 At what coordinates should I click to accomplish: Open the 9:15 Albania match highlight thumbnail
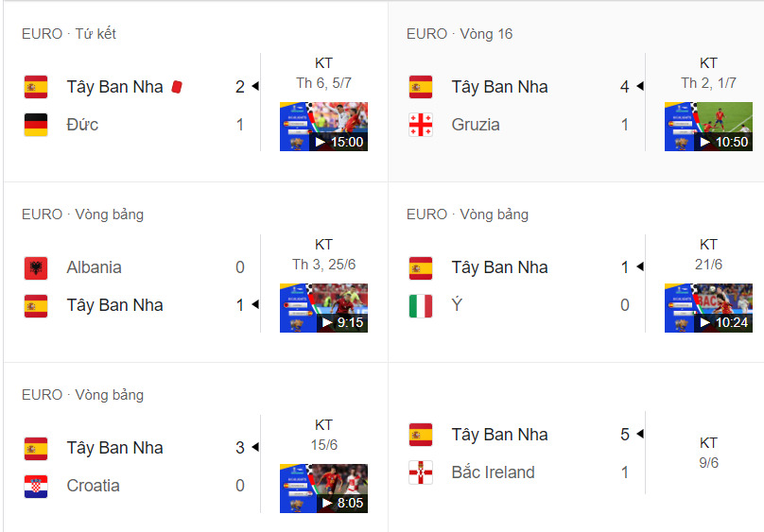323,307
